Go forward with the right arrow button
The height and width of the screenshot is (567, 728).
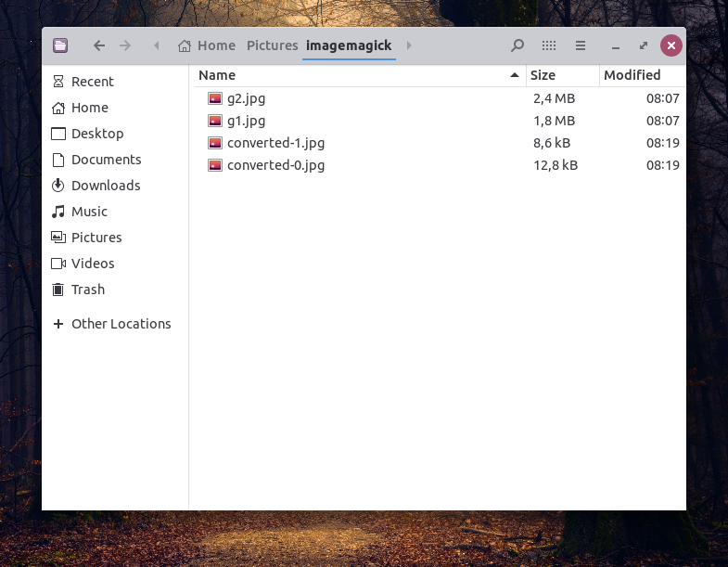coord(125,45)
